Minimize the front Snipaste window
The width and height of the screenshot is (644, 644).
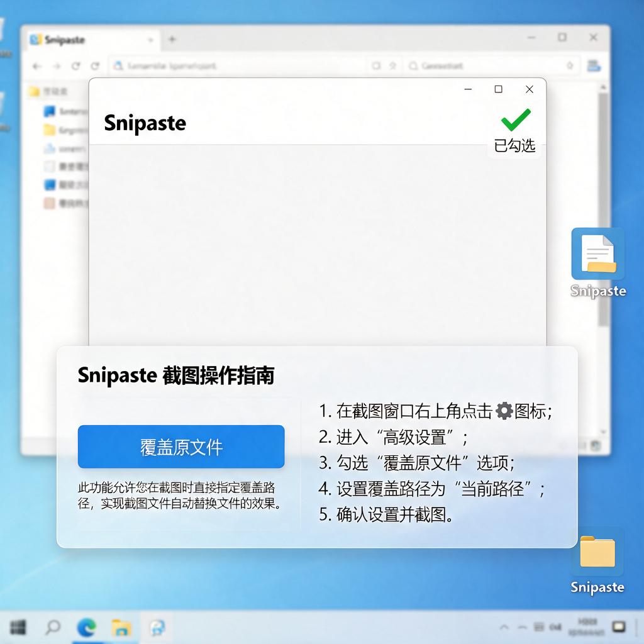point(468,89)
